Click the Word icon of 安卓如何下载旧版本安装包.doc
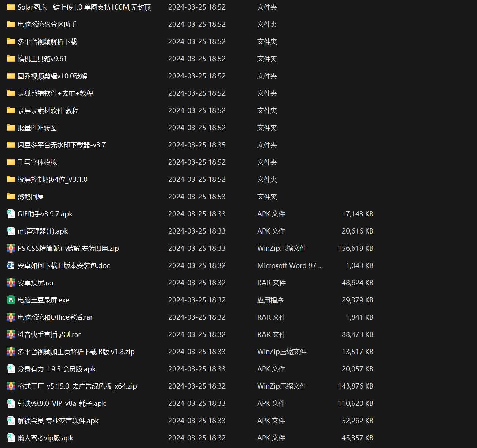Image resolution: width=477 pixels, height=448 pixels. (x=10, y=265)
